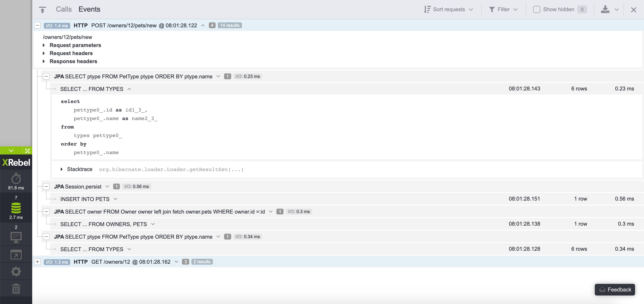Switch to the Events tab
This screenshot has height=304, width=644.
(x=89, y=9)
